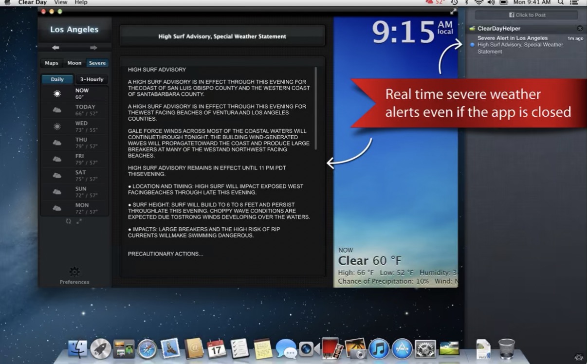This screenshot has height=364, width=588.
Task: Open Spotlight search in the menu bar
Action: pos(561,2)
